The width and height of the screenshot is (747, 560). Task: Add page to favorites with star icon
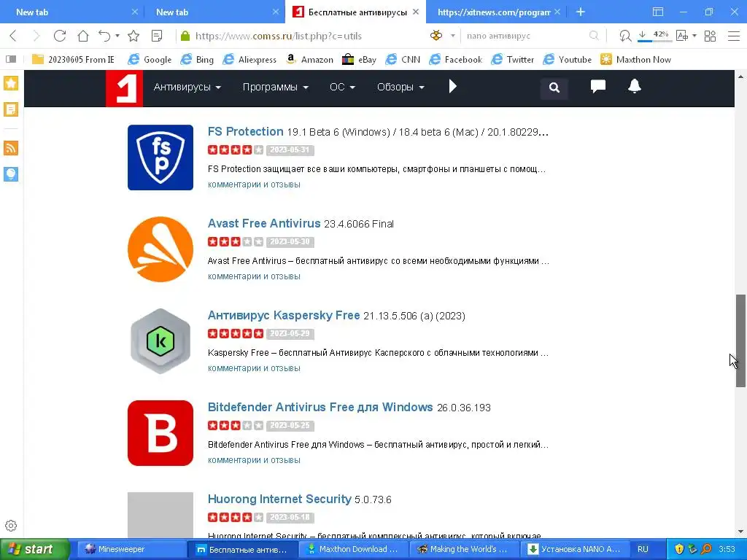coord(133,36)
